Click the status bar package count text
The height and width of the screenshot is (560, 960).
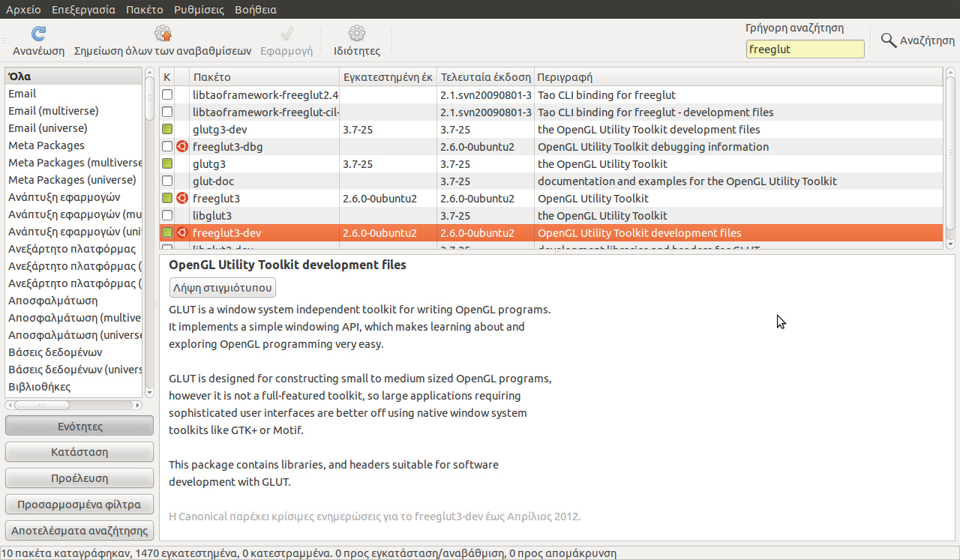[309, 553]
